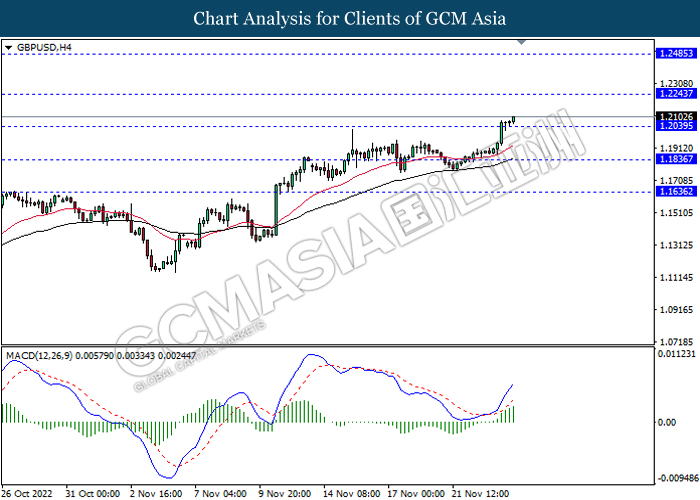700x500 pixels.
Task: Click the 21 Nov 12:00 time label
Action: pyautogui.click(x=480, y=493)
